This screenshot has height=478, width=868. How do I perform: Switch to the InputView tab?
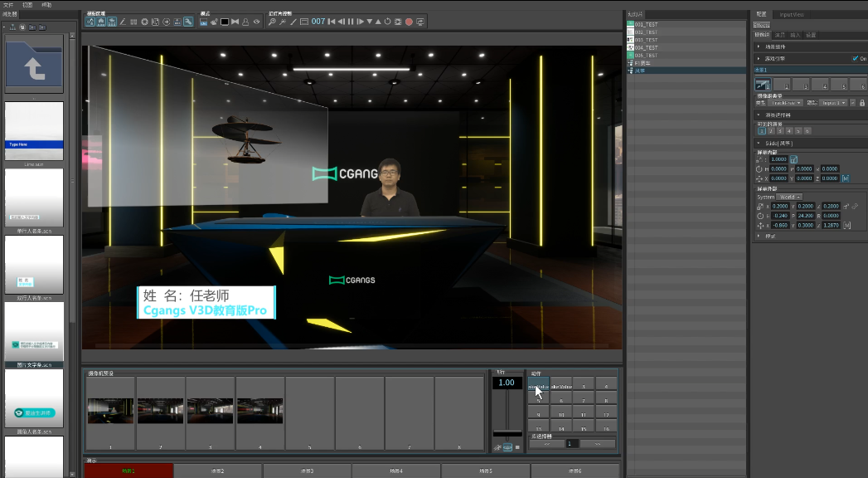point(793,14)
